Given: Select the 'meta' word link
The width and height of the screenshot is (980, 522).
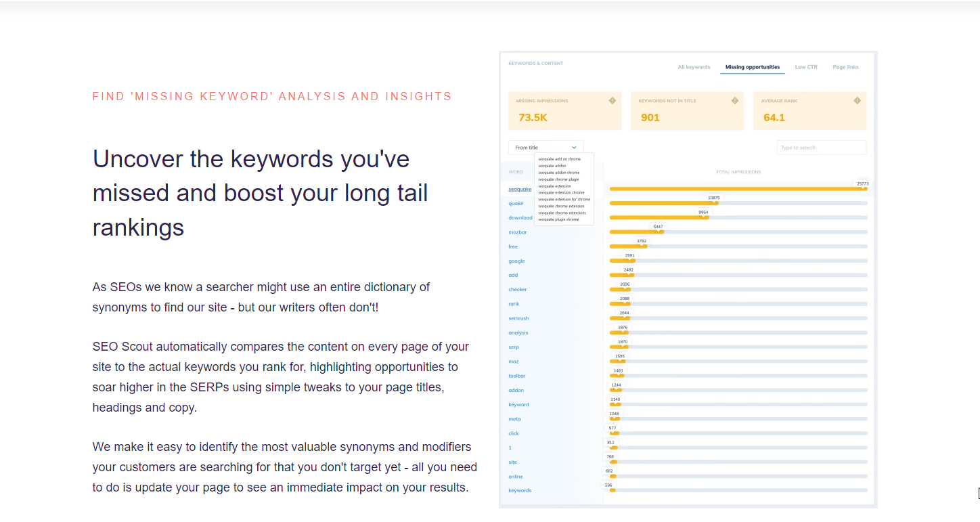Looking at the screenshot, I should (514, 419).
